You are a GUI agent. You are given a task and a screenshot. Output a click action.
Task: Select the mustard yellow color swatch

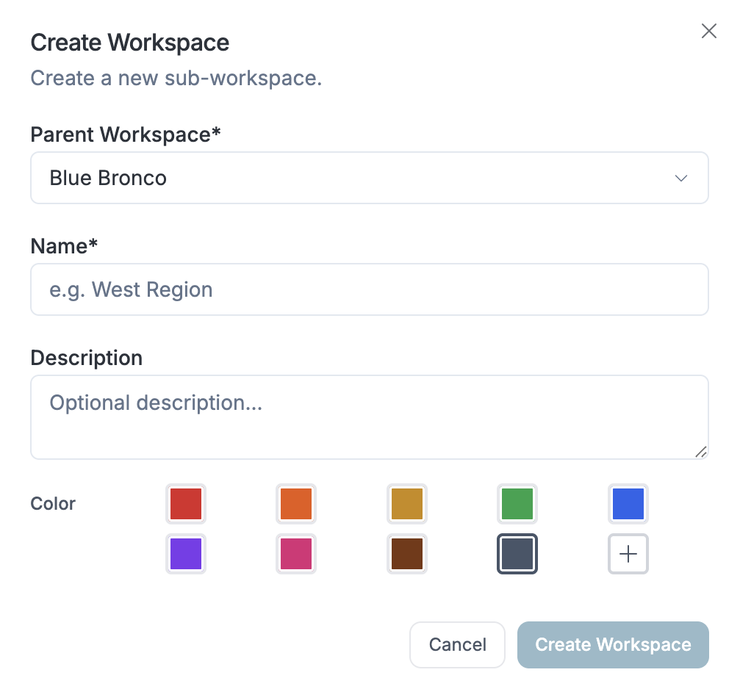click(407, 504)
